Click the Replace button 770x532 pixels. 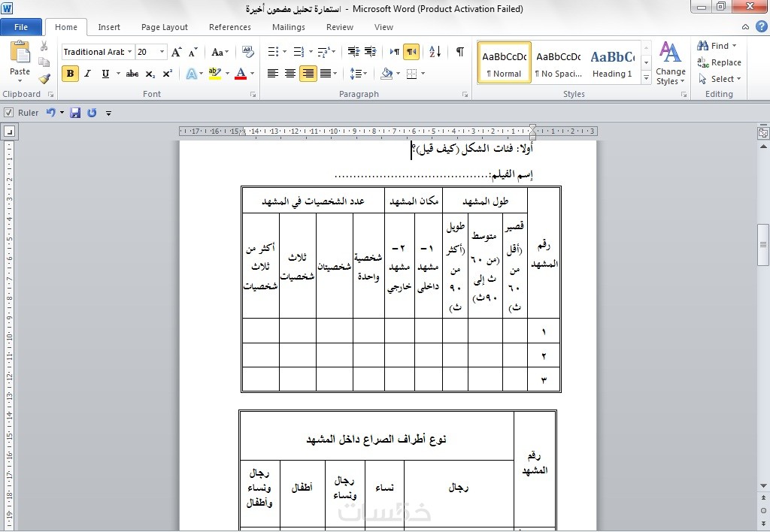(720, 62)
